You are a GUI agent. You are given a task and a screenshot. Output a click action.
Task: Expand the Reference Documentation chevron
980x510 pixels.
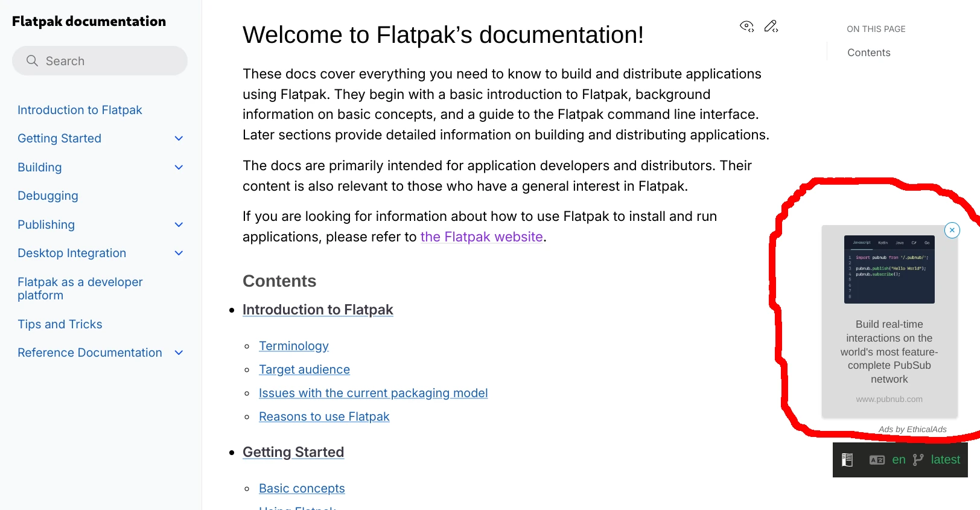click(179, 352)
